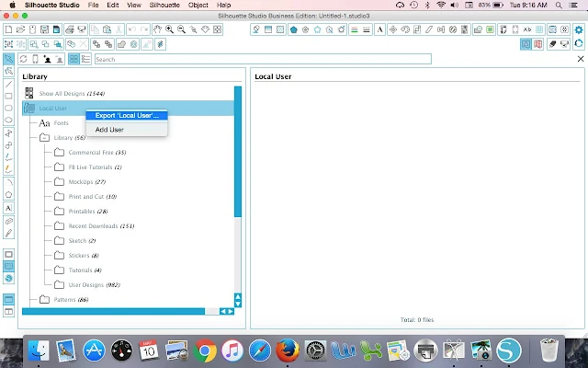Select the Knife tool in left toolbar
This screenshot has width=588, height=368.
[8, 233]
